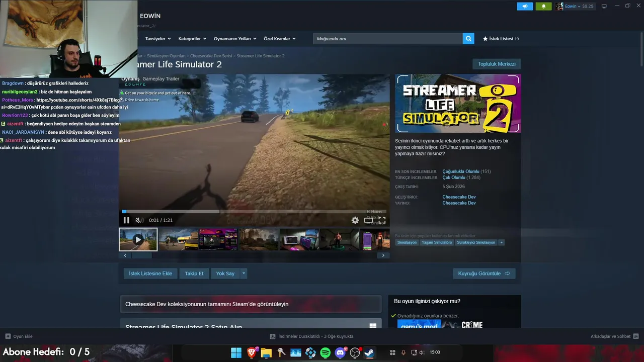Viewport: 644px width, 362px height.
Task: Add another tag with the plus button
Action: pos(501,242)
